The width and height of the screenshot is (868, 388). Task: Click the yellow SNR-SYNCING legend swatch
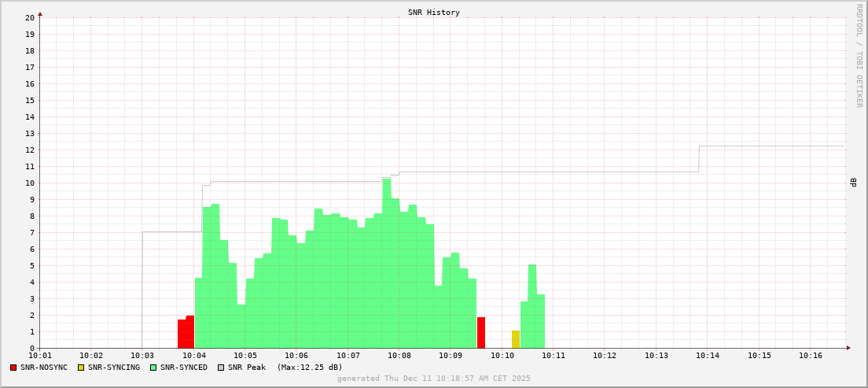click(81, 368)
